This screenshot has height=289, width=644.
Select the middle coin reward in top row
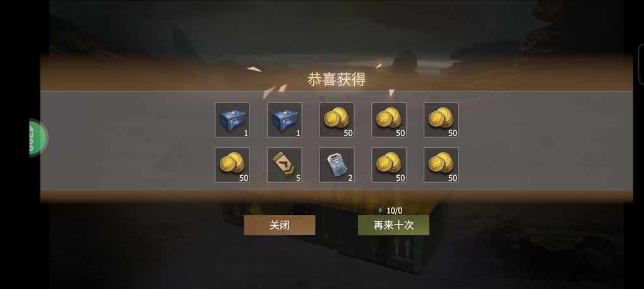point(337,120)
